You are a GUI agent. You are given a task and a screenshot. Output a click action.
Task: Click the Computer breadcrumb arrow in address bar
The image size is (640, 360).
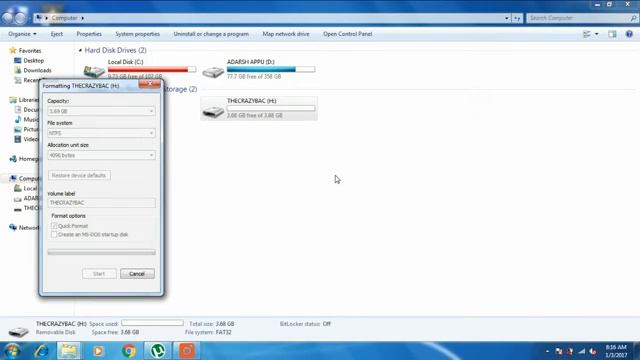tap(82, 18)
